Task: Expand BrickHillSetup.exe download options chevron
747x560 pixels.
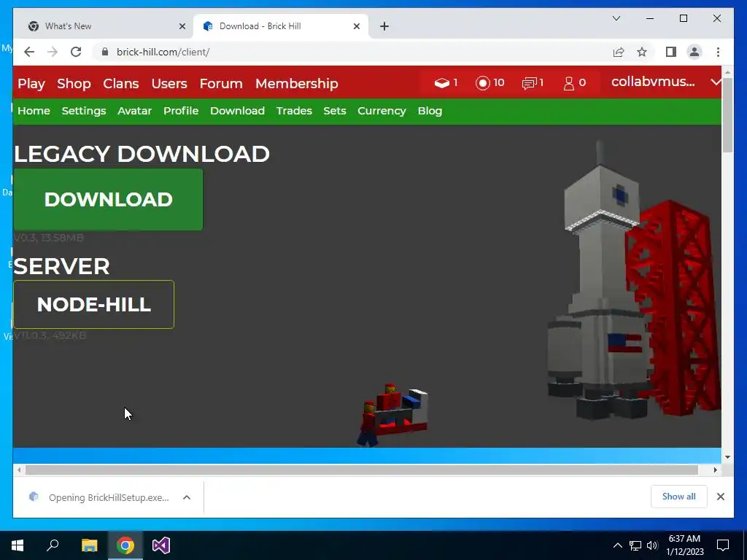Action: click(x=187, y=497)
